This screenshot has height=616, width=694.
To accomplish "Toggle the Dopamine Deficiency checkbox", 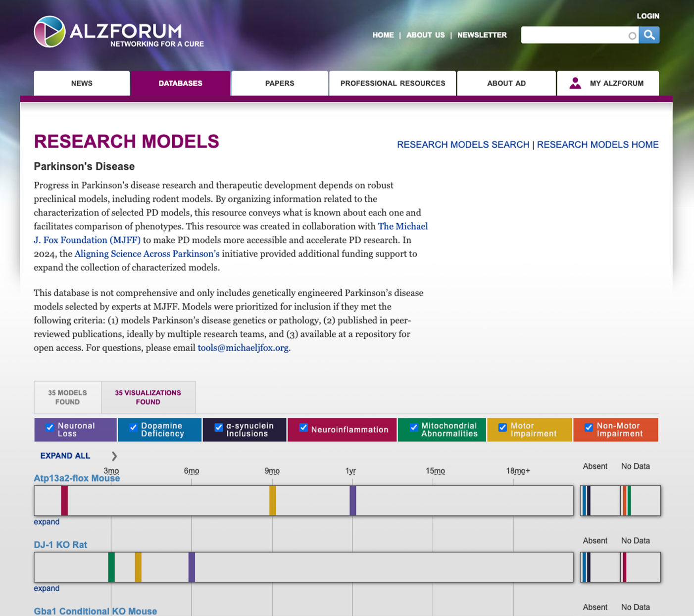I will coord(133,428).
